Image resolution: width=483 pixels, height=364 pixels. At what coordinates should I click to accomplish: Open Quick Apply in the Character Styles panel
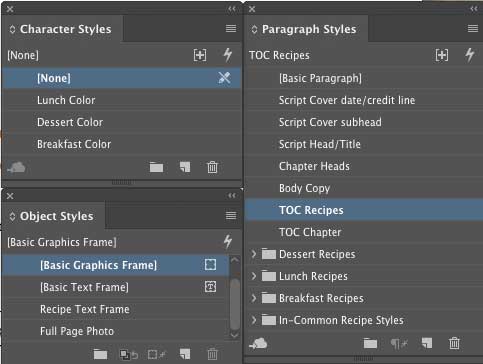[x=228, y=55]
